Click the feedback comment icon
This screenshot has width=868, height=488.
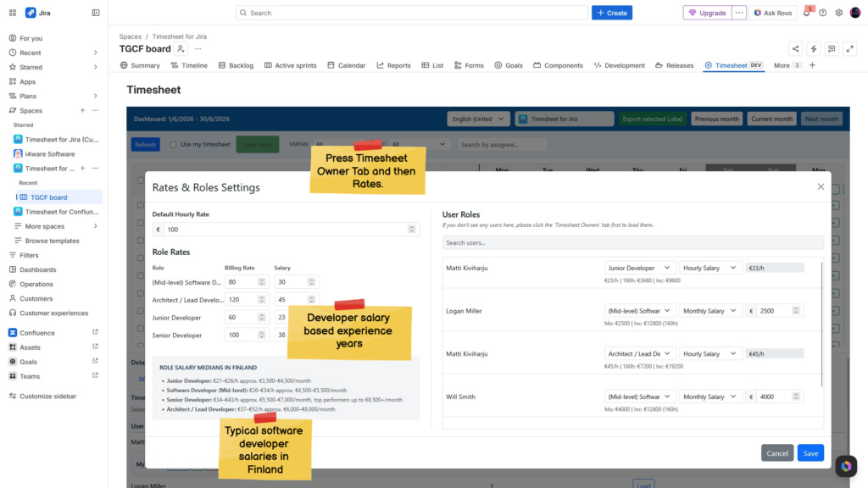(832, 48)
